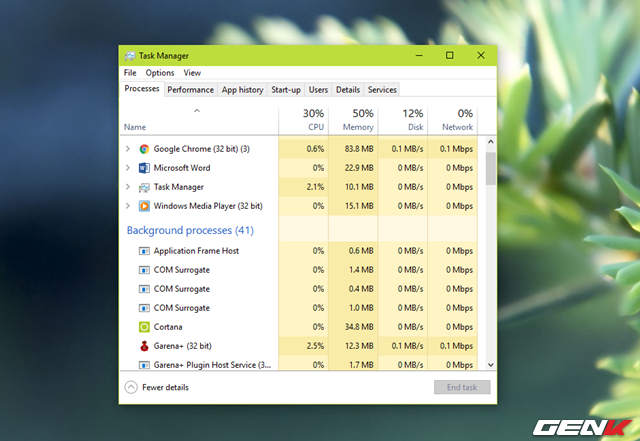Click the Windows Media Player icon
Image resolution: width=640 pixels, height=441 pixels.
tap(144, 206)
